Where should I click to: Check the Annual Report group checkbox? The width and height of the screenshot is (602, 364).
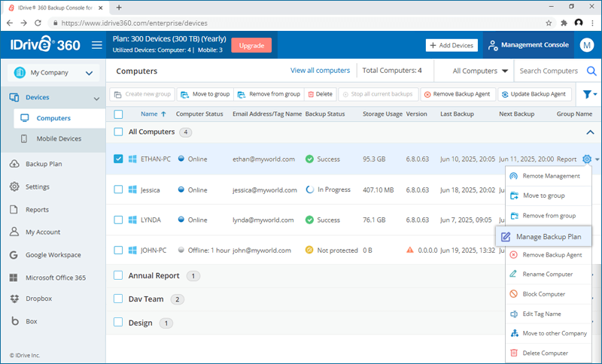coord(118,276)
